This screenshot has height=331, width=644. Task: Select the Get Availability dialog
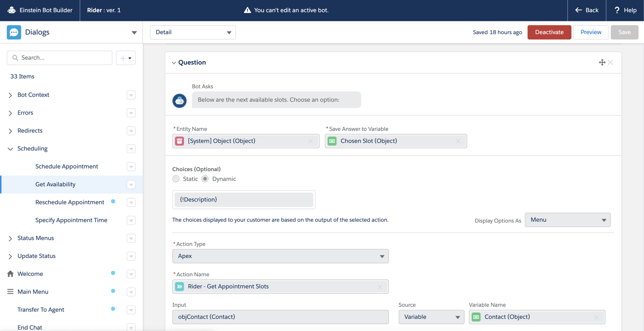coord(55,184)
